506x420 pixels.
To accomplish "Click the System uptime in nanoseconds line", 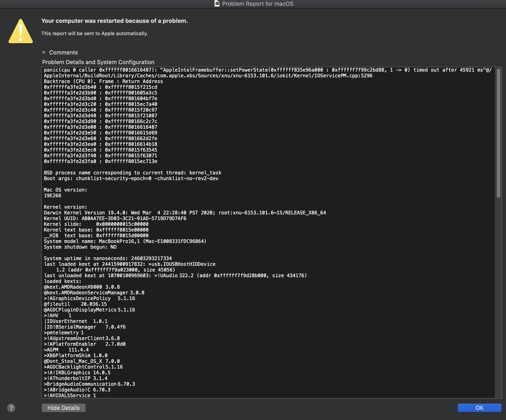I will point(108,258).
